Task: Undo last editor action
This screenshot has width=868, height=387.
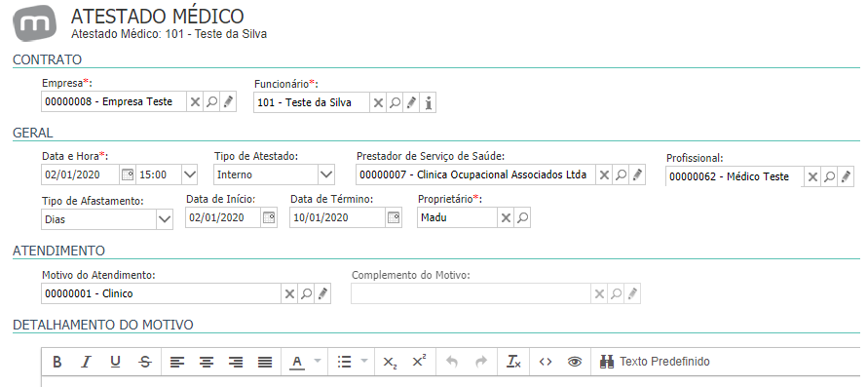Action: (452, 362)
